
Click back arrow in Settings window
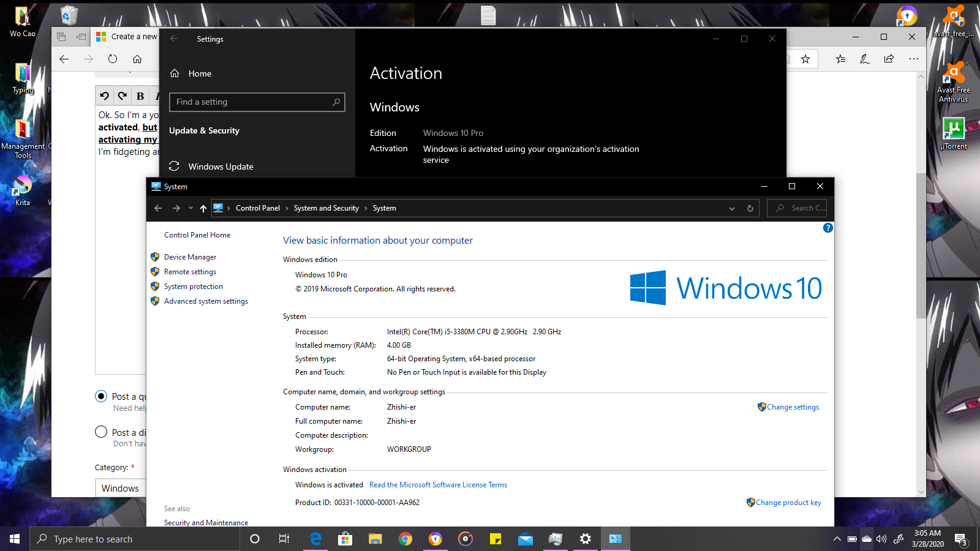coord(174,39)
